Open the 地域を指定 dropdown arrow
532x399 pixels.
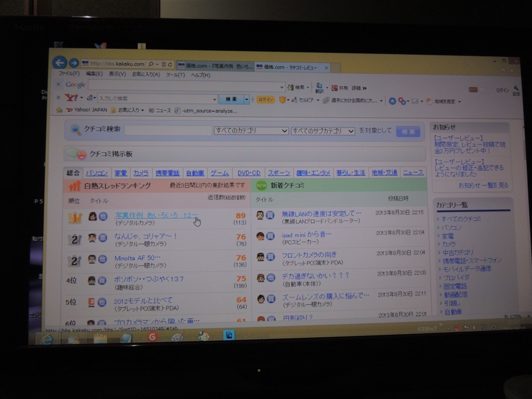pos(459,101)
